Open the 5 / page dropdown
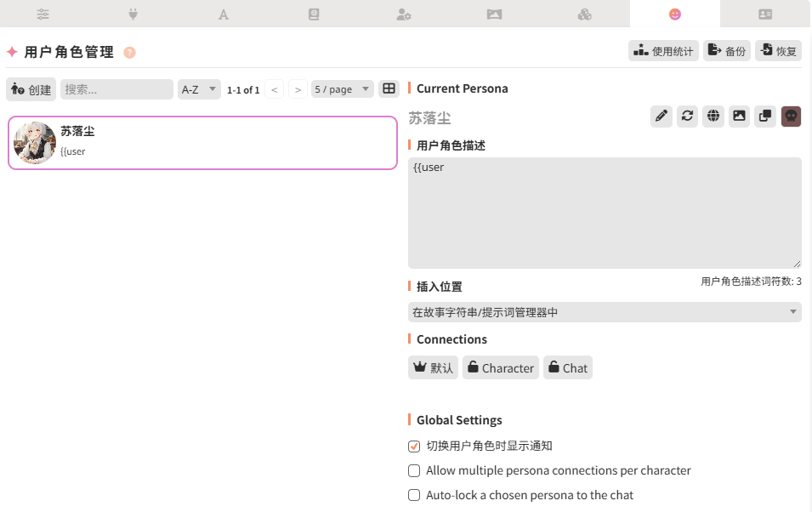The image size is (812, 512). 342,89
